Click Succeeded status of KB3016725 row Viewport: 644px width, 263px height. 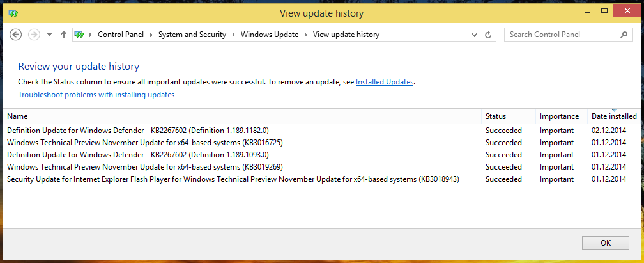coord(503,143)
